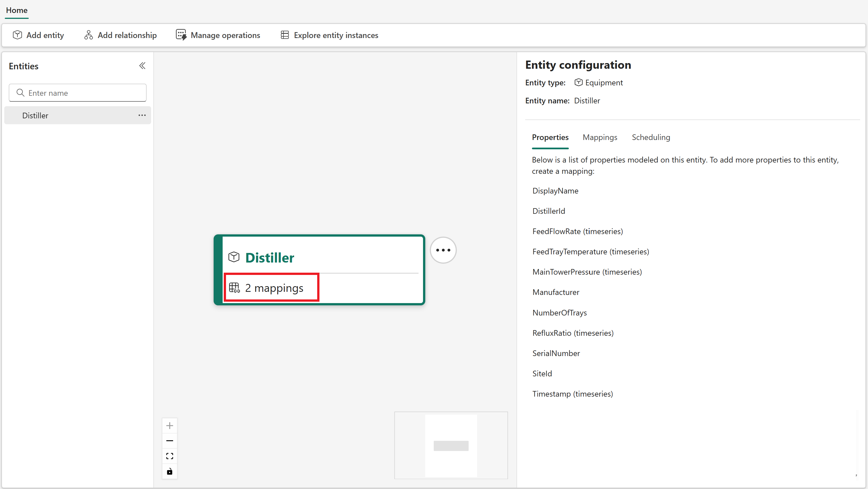Screen dimensions: 868x489
Task: Select the SiteId property
Action: point(542,373)
